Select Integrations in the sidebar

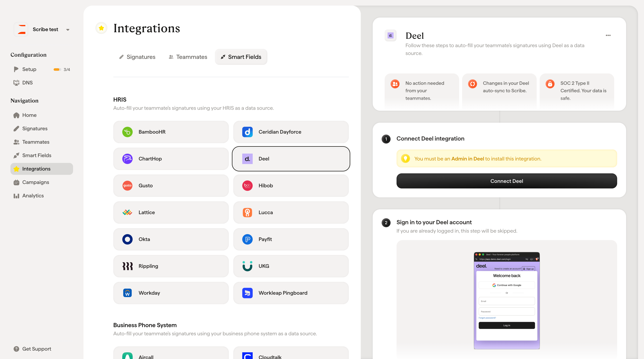click(42, 169)
